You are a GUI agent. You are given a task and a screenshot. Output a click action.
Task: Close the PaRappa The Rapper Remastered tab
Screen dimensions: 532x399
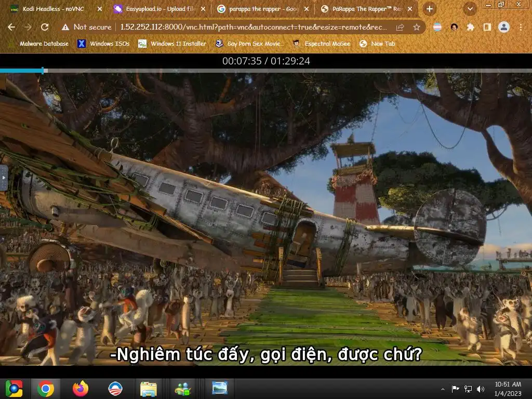click(410, 9)
